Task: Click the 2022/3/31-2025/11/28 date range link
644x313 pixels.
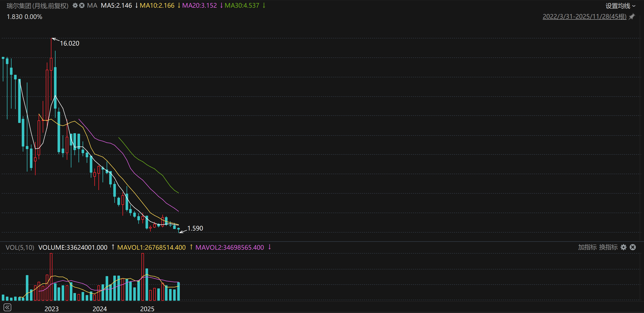Action: coord(584,17)
